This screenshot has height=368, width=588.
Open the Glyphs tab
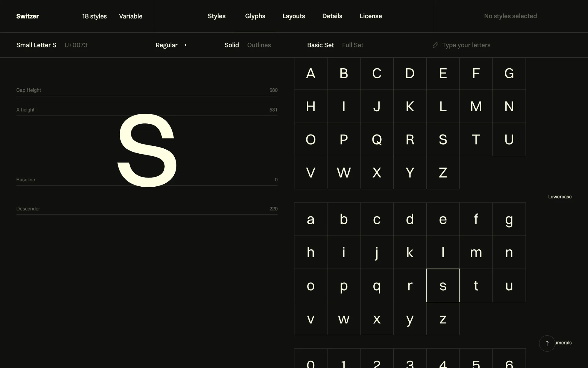pos(255,16)
